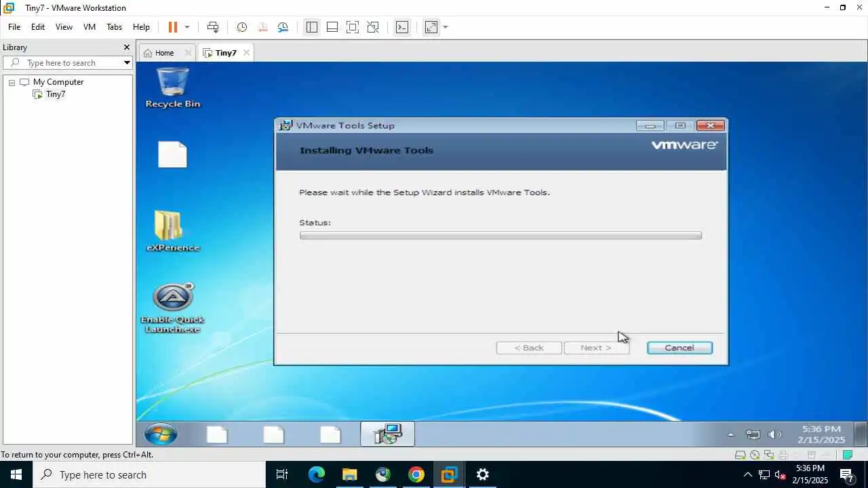The image size is (868, 488).
Task: Open Settings gear on host taskbar
Action: coord(482,474)
